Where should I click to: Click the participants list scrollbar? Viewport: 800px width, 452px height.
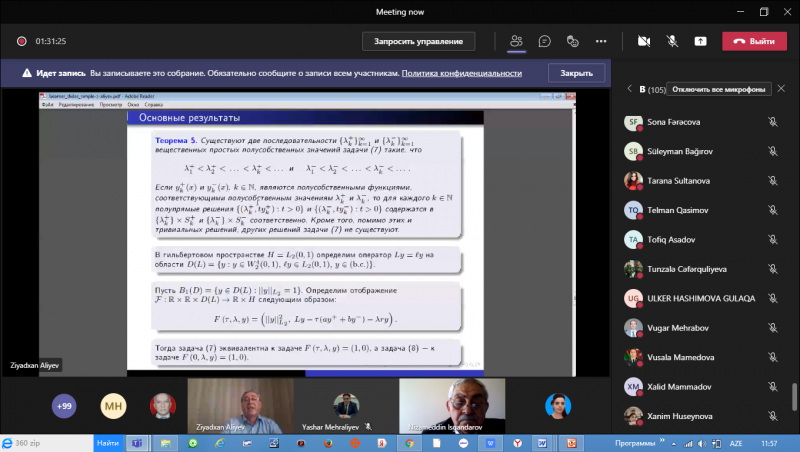click(793, 397)
